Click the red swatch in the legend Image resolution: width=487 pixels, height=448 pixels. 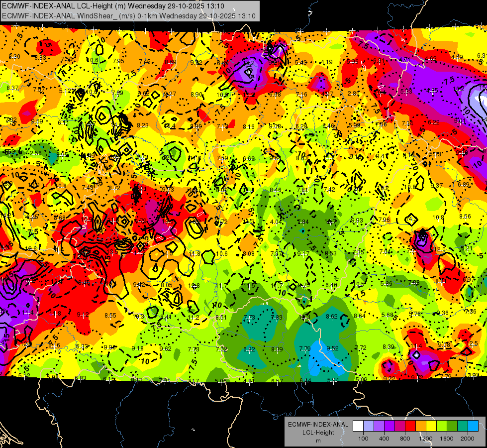point(410,426)
